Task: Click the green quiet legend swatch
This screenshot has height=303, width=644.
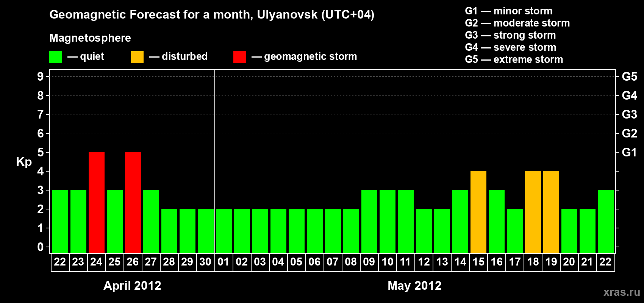Action: [55, 57]
